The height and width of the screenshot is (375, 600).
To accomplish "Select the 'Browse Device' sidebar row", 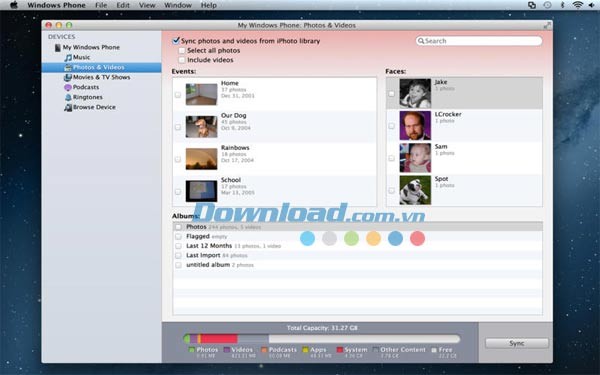I will [101, 108].
